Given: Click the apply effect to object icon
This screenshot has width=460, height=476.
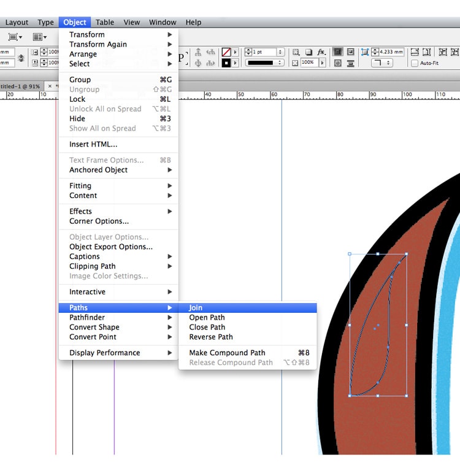Looking at the screenshot, I should pyautogui.click(x=296, y=52).
